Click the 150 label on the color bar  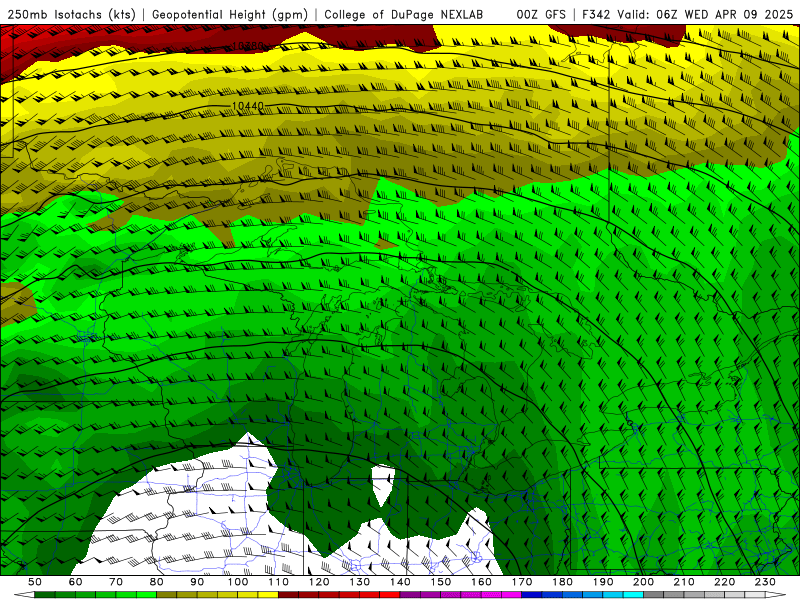pyautogui.click(x=441, y=582)
